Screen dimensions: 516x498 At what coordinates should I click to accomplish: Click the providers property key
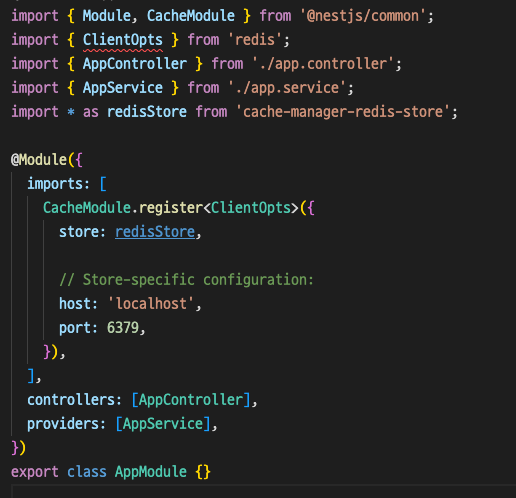[x=63, y=424]
